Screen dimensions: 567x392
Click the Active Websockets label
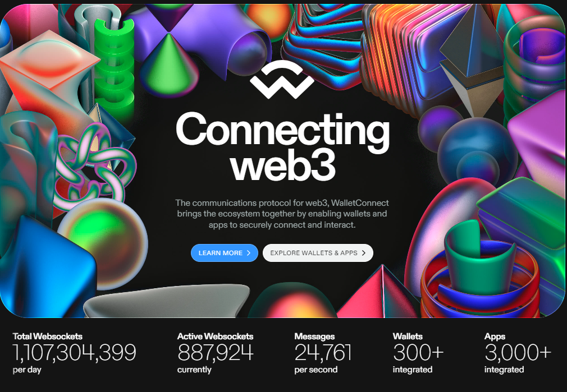point(215,336)
